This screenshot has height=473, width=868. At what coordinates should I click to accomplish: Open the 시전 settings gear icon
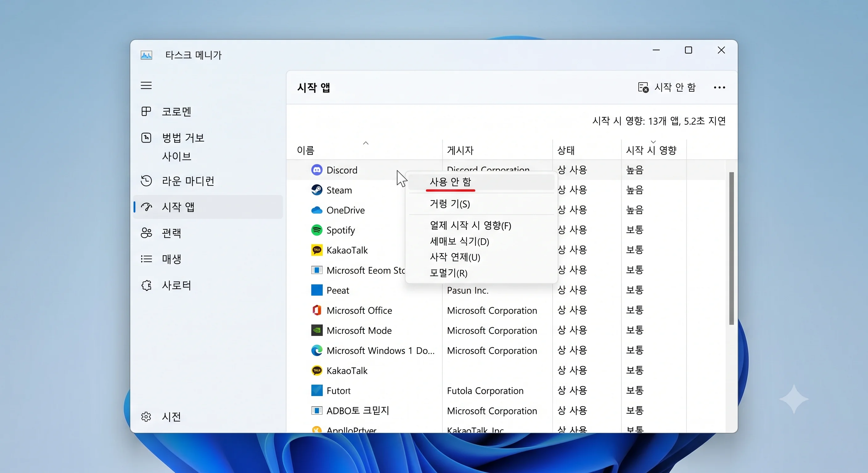click(146, 417)
